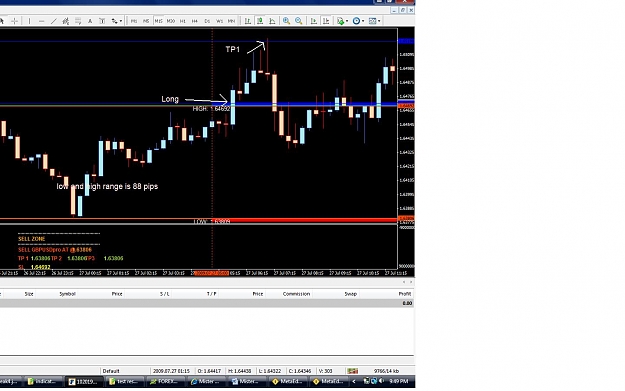Image resolution: width=625 pixels, height=391 pixels.
Task: Draw a vertical line on chart
Action: coord(29,21)
